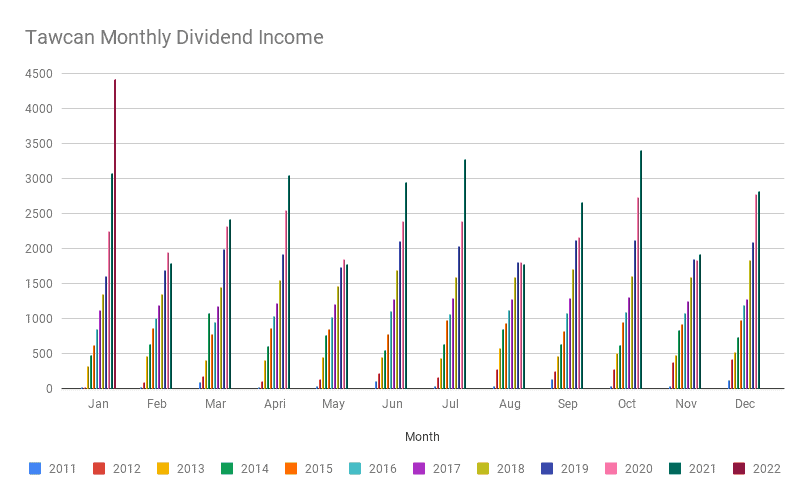This screenshot has width=810, height=501.
Task: Click the dark green 2021 bar in Sep
Action: [582, 296]
